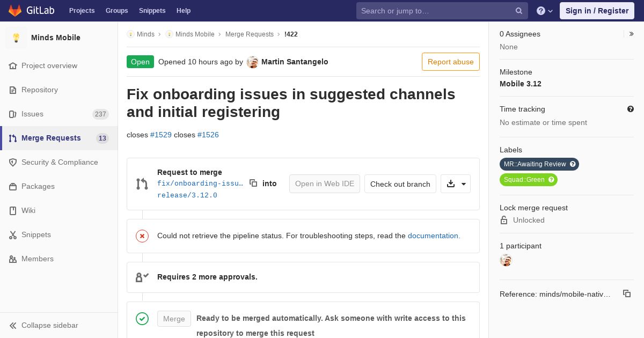Viewport: 644px width, 338px height.
Task: Click help icon on MR::Awaiting Review label
Action: 573,164
